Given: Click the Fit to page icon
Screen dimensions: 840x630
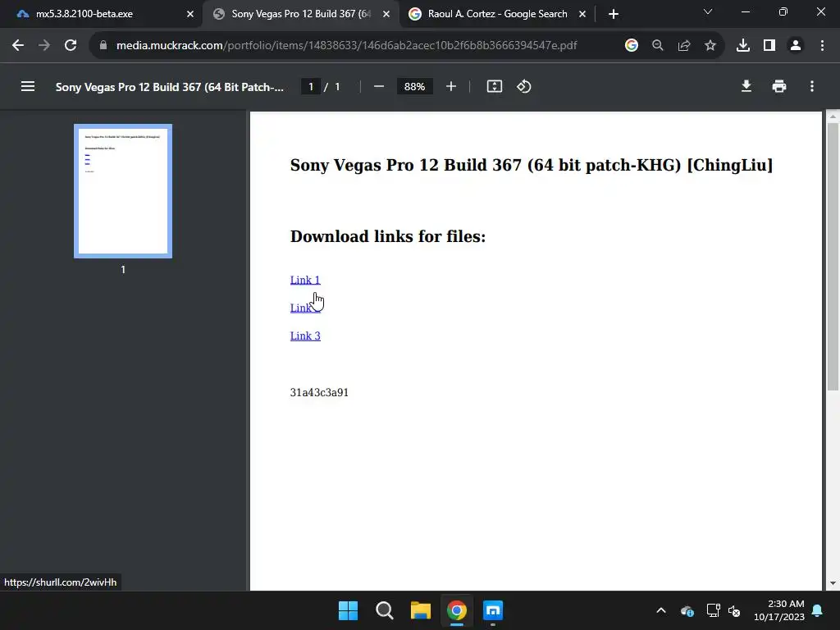Looking at the screenshot, I should pyautogui.click(x=495, y=86).
